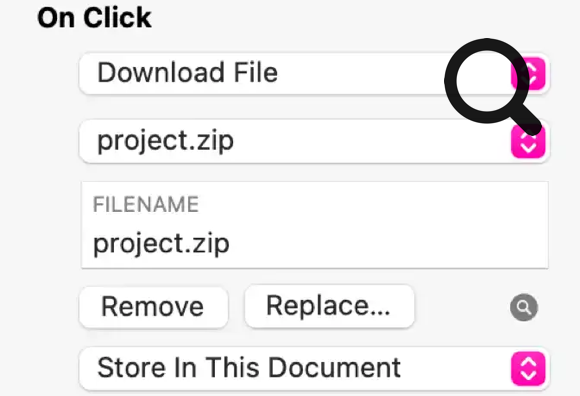Pick another file from the project.zip menu
580x396 pixels.
(314, 142)
